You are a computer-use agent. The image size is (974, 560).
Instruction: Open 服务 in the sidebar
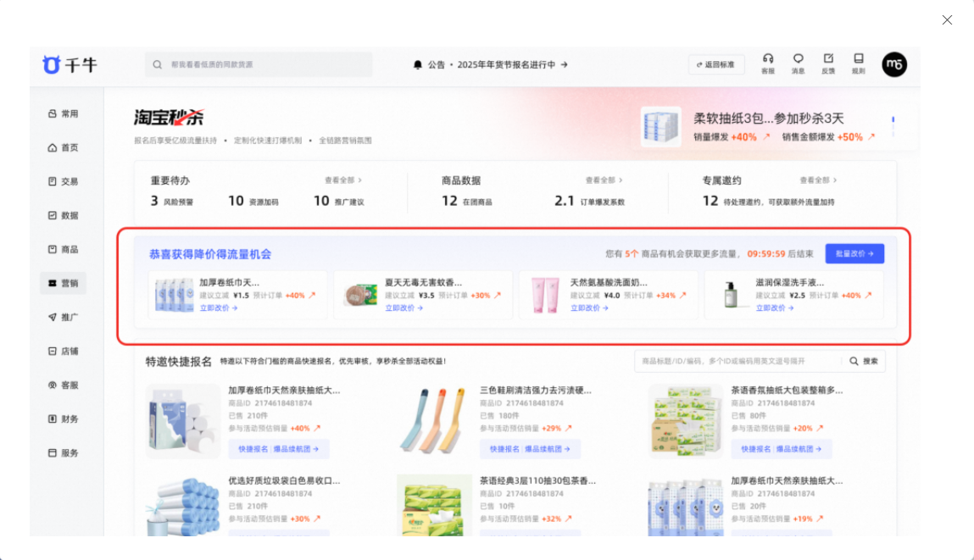63,452
